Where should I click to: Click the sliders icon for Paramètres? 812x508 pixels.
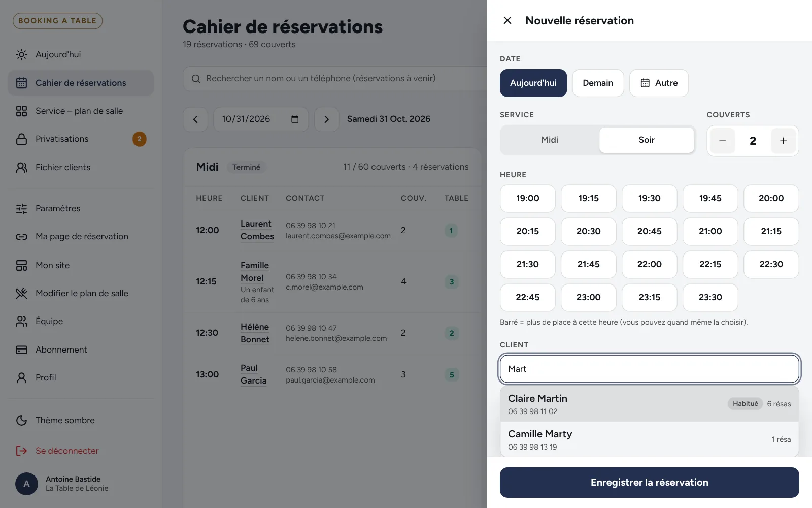21,208
